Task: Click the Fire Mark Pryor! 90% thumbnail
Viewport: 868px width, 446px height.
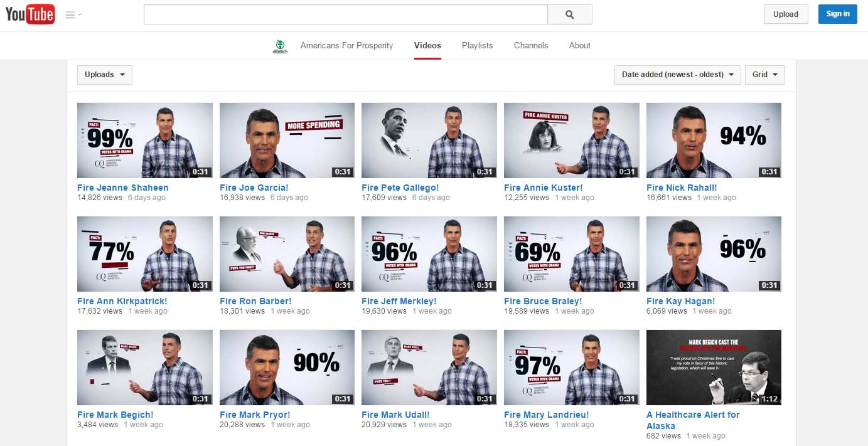Action: point(287,368)
